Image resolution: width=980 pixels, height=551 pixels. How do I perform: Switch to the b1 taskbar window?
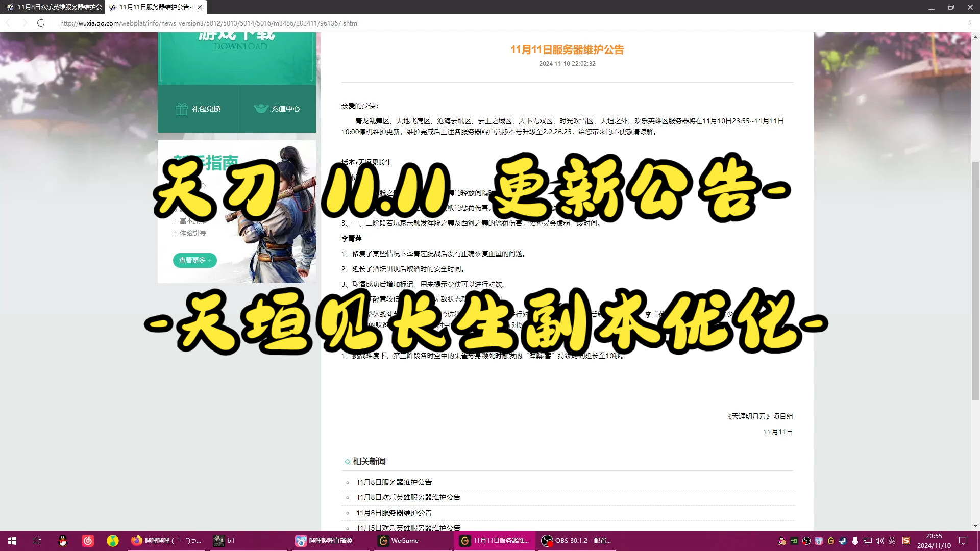tap(249, 541)
